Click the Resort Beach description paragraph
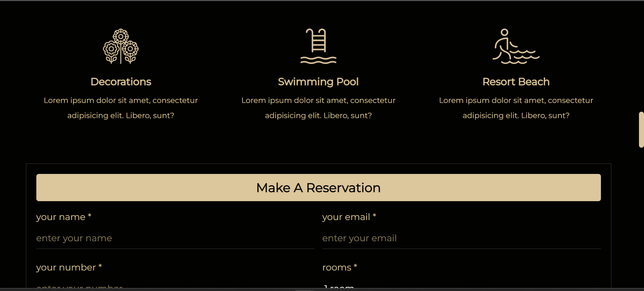The width and height of the screenshot is (644, 291). coord(516,108)
